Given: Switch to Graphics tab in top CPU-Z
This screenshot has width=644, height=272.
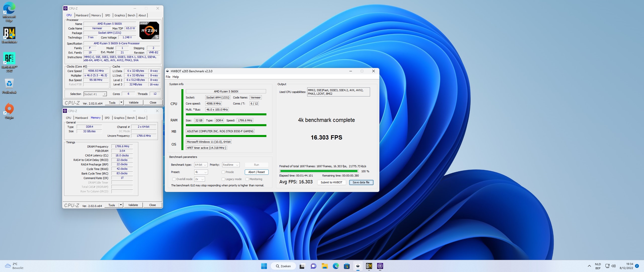Looking at the screenshot, I should coord(119,15).
